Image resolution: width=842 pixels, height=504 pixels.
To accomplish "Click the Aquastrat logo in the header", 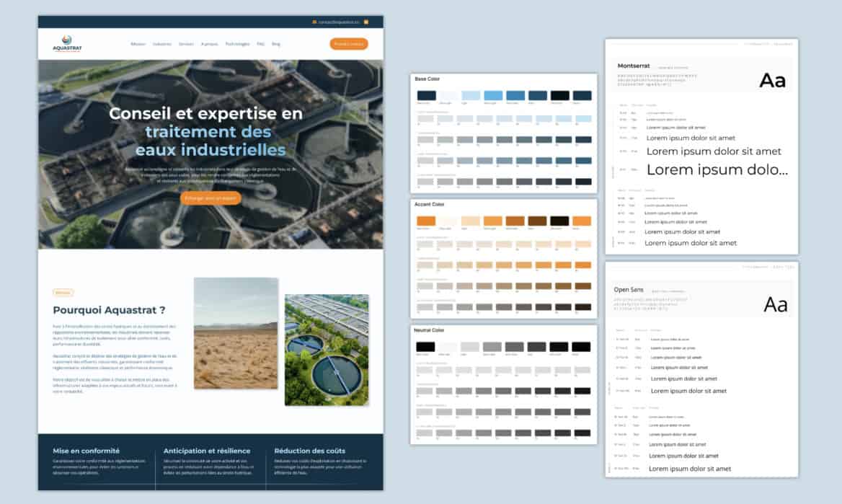I will tap(67, 43).
